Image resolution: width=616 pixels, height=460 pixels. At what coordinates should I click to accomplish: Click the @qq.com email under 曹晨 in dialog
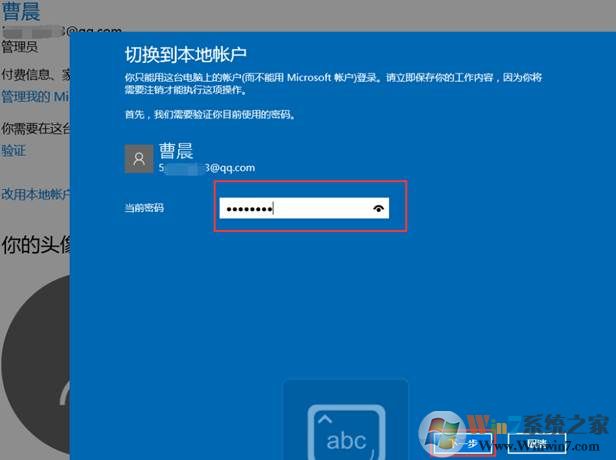(x=207, y=168)
